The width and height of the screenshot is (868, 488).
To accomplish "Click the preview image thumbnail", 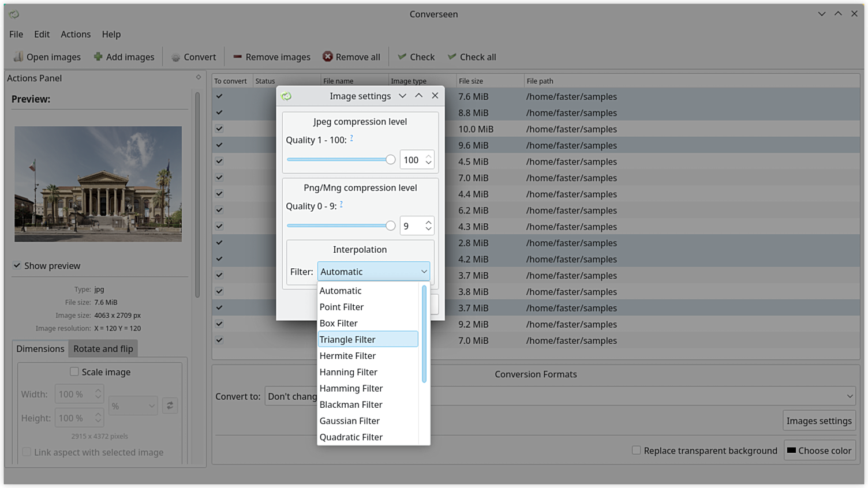I will coord(98,184).
